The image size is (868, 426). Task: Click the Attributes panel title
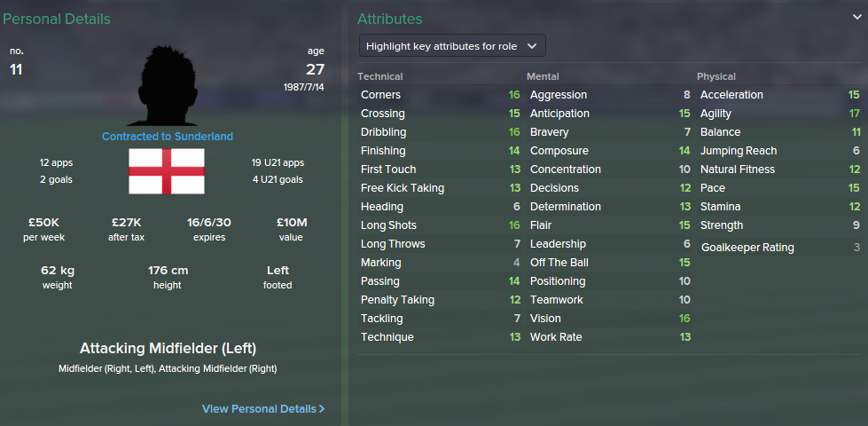389,19
